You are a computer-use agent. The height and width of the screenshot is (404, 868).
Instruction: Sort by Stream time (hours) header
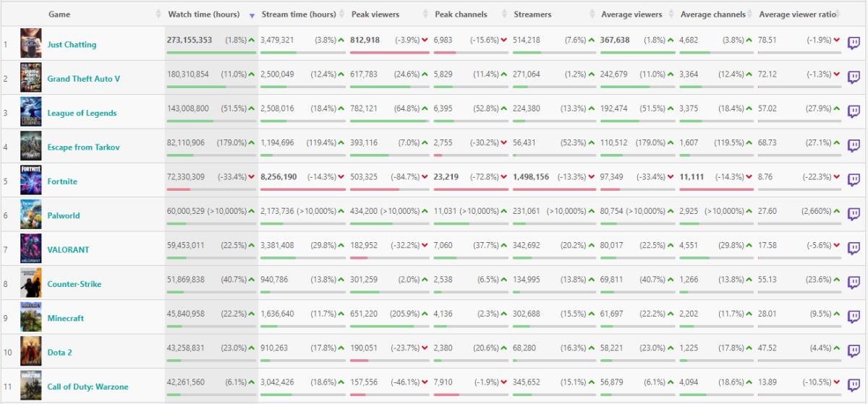(298, 14)
